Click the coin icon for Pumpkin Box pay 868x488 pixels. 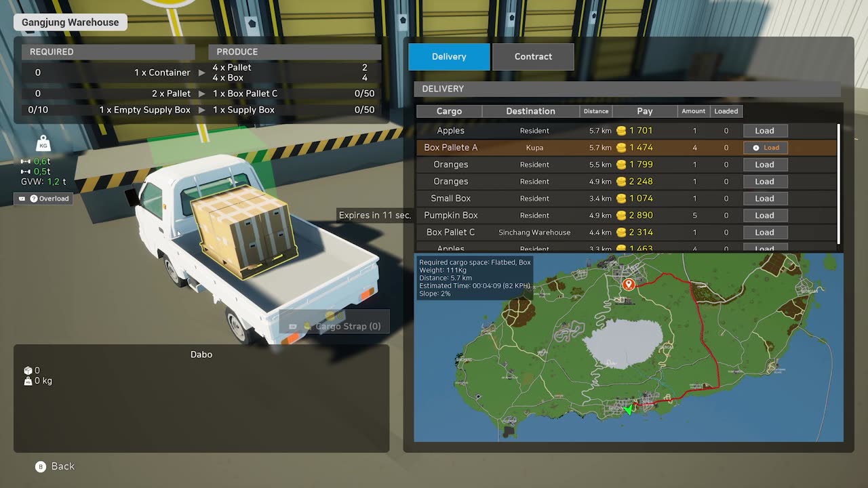[621, 216]
